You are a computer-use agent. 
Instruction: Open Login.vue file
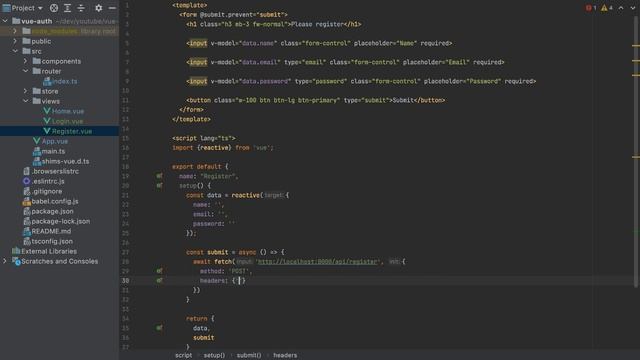(67, 121)
